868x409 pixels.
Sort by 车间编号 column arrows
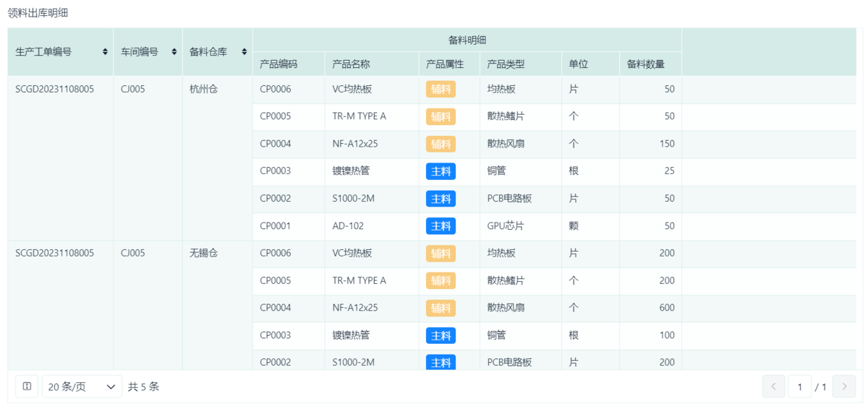point(174,52)
